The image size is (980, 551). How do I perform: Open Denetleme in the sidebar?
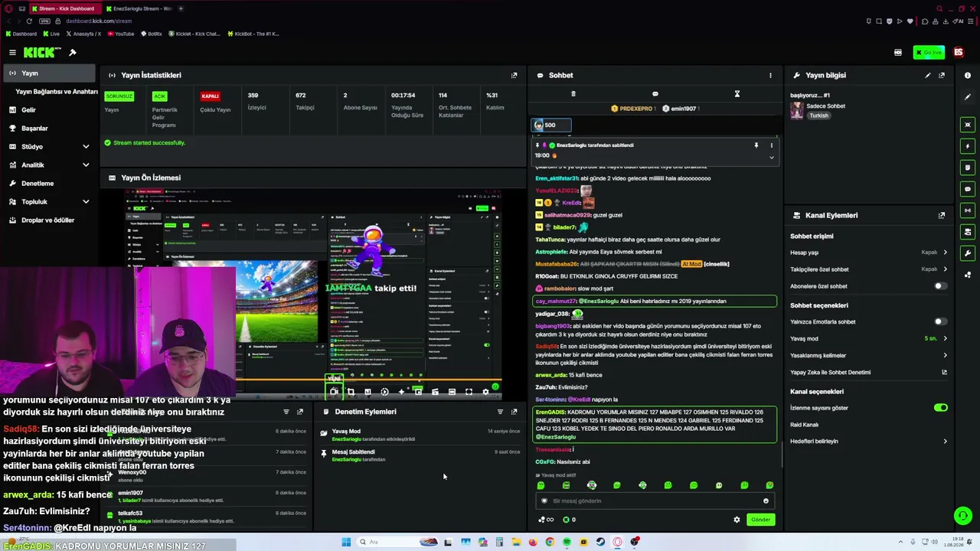tap(50, 184)
